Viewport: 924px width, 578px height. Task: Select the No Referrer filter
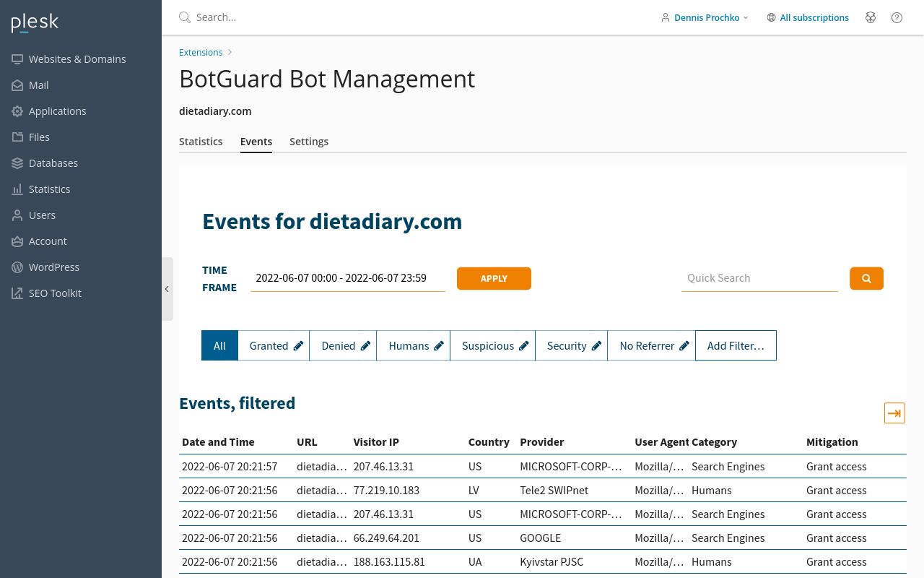pyautogui.click(x=647, y=346)
